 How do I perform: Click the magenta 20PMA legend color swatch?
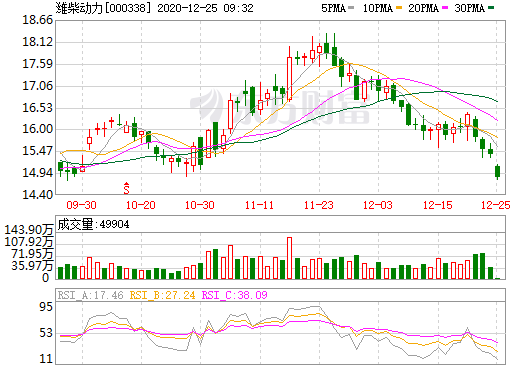(445, 7)
